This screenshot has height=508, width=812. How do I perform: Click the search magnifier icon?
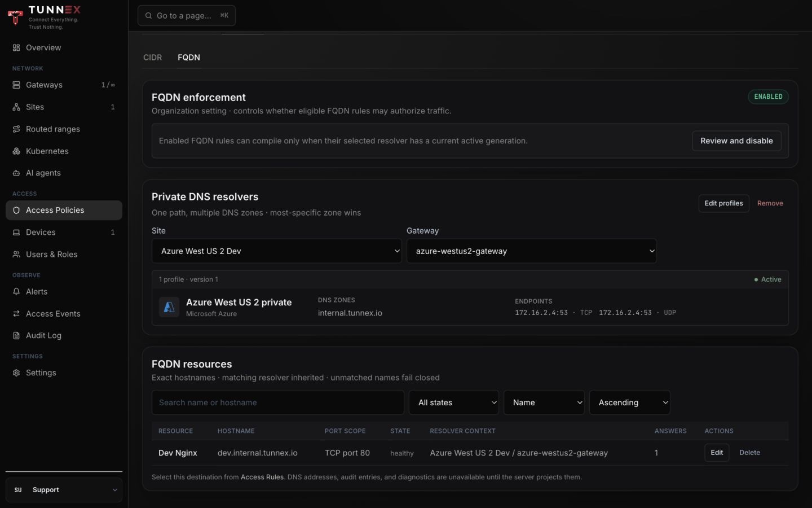pyautogui.click(x=148, y=16)
